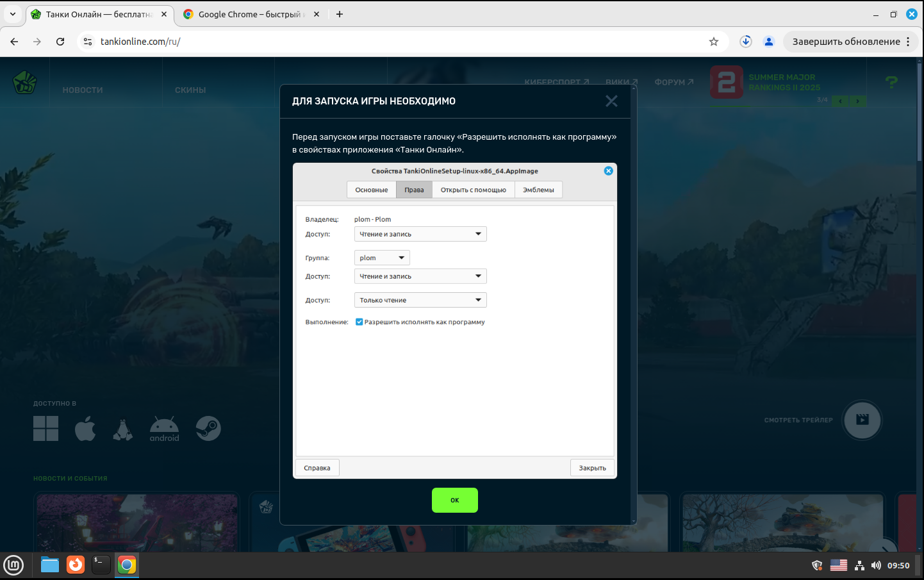The height and width of the screenshot is (580, 924).
Task: Open the Chrome three-dot menu
Action: point(908,42)
